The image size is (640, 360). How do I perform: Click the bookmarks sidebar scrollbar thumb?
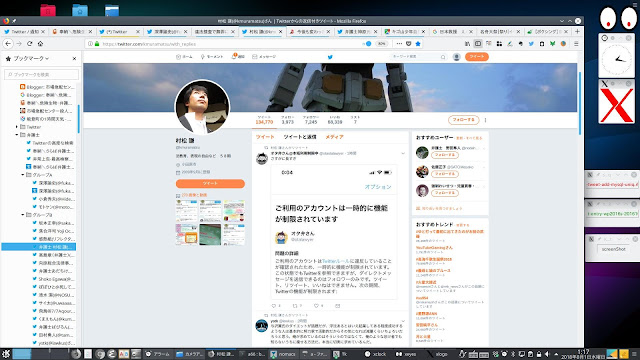78,119
